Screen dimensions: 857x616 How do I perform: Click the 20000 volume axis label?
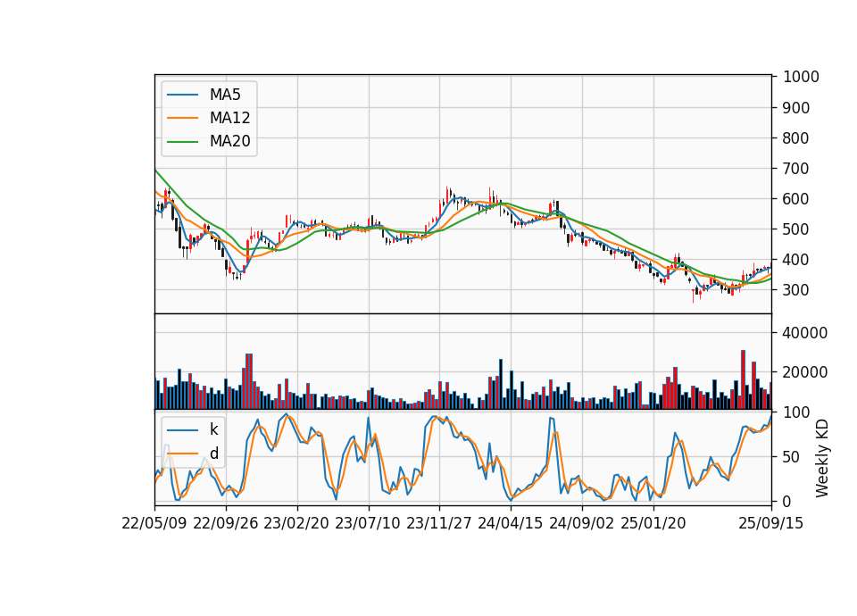(805, 372)
